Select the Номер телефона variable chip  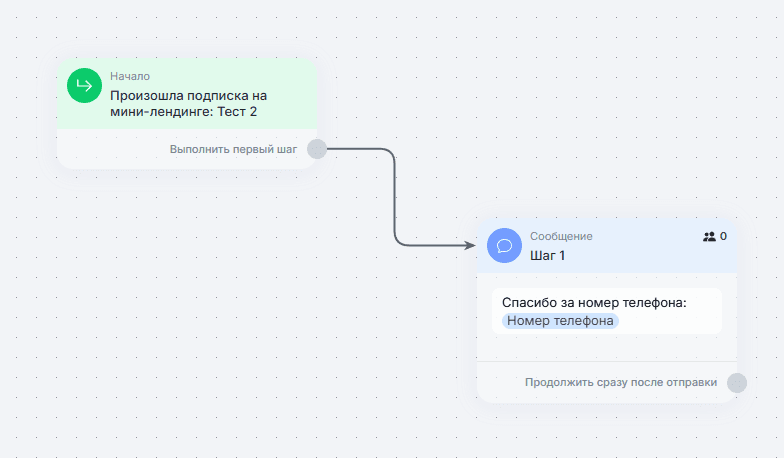[560, 321]
